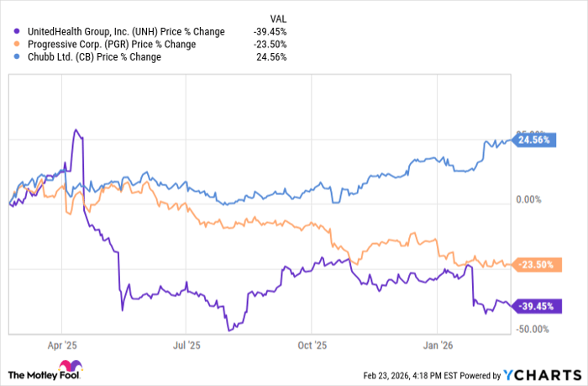Viewport: 588px width, 386px height.
Task: Click the Oct '25 x-axis label
Action: (312, 345)
